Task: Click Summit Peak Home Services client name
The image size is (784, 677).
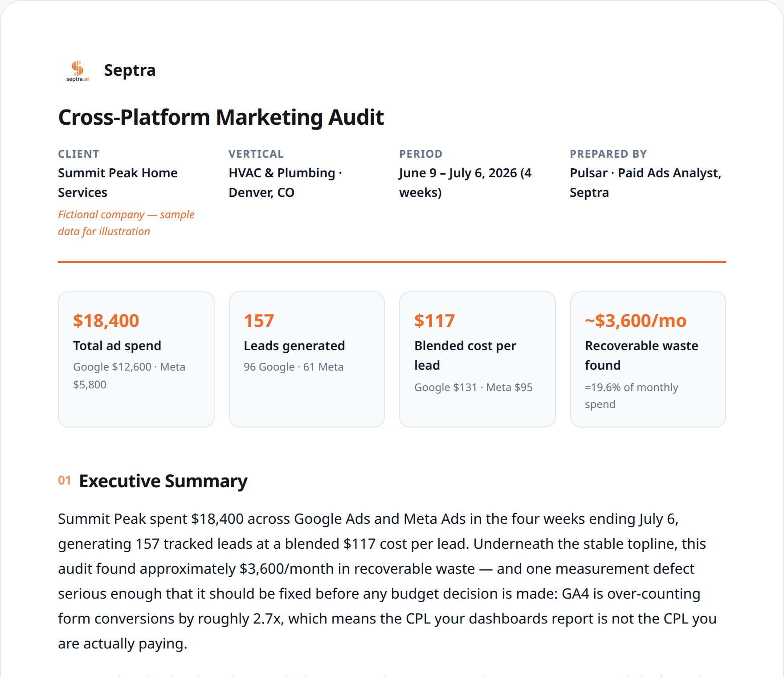Action: pyautogui.click(x=118, y=183)
